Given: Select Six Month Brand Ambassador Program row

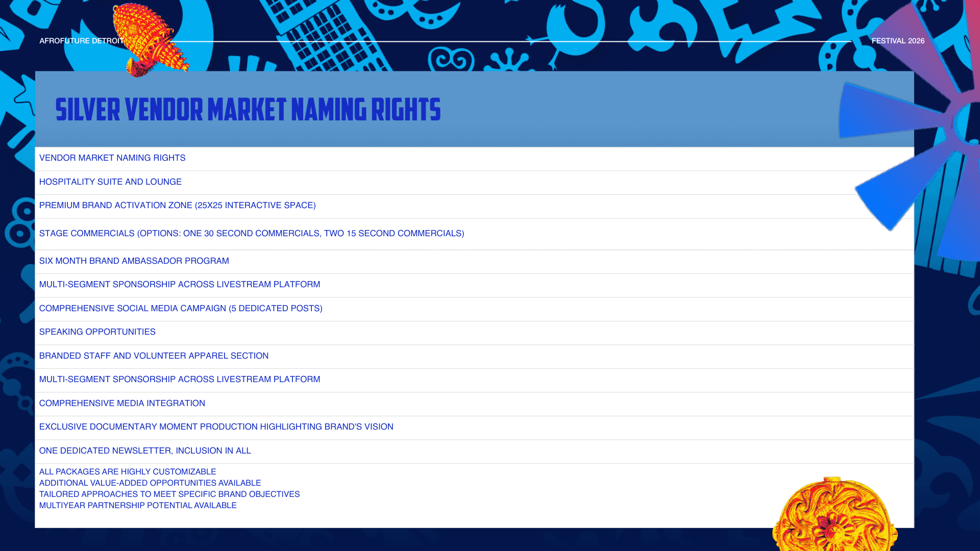Looking at the screenshot, I should (134, 261).
